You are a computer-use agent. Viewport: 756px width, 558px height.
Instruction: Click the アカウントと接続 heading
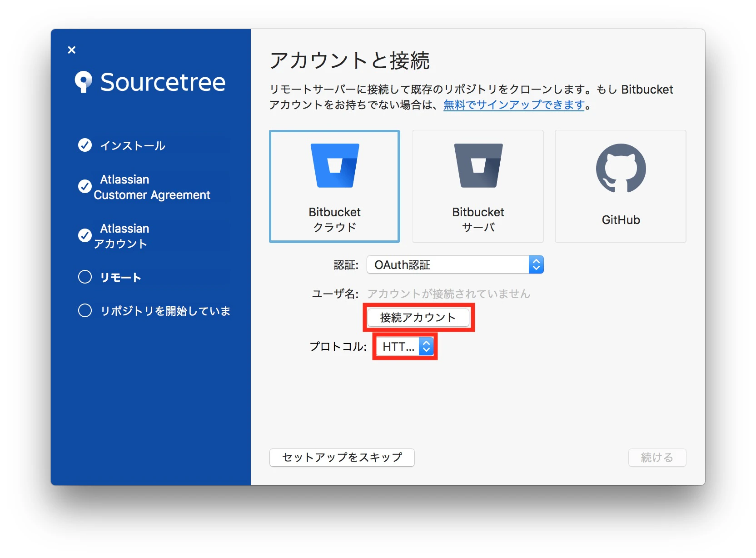coord(350,60)
